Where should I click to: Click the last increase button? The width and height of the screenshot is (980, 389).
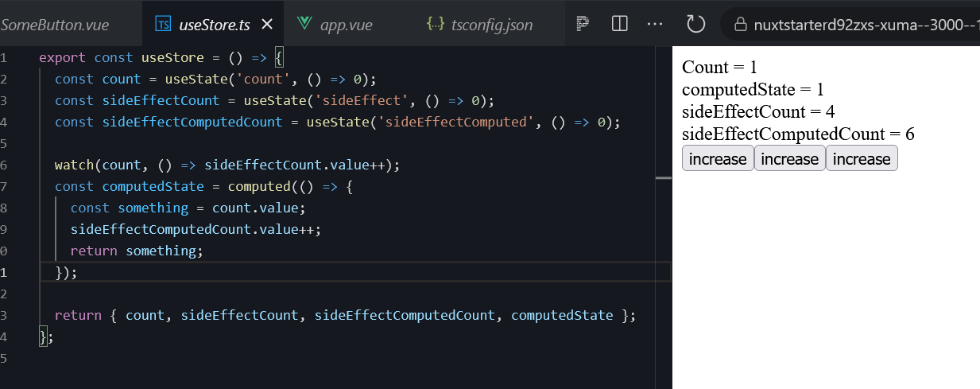(x=862, y=158)
